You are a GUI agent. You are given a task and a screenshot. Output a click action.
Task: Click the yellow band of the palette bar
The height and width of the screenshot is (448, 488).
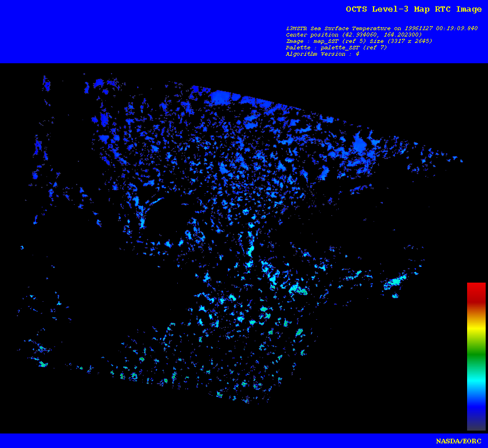coord(476,331)
